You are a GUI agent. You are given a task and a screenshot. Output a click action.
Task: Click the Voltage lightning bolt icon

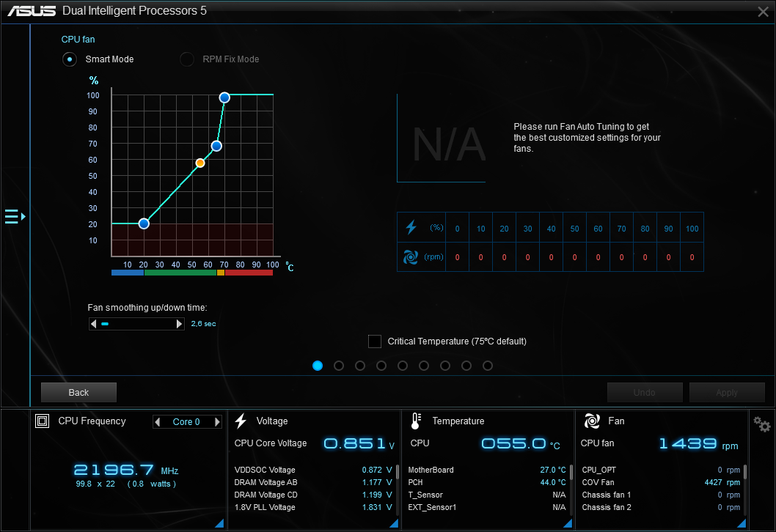241,421
